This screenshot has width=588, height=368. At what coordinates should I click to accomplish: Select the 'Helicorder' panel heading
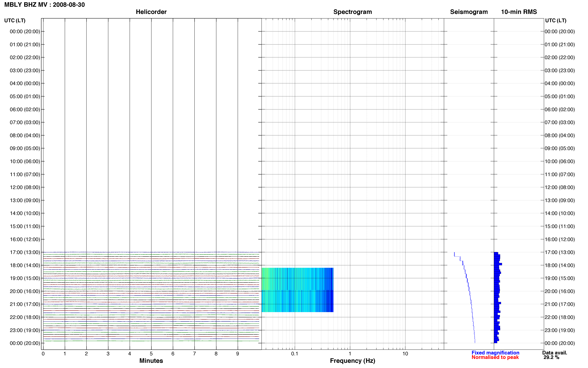(x=151, y=12)
